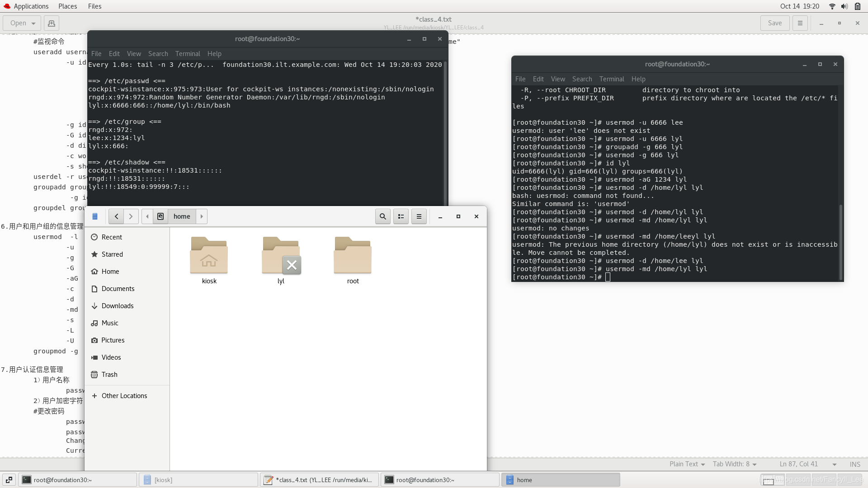Click the right terminal's vertical scrollbar

pos(840,242)
